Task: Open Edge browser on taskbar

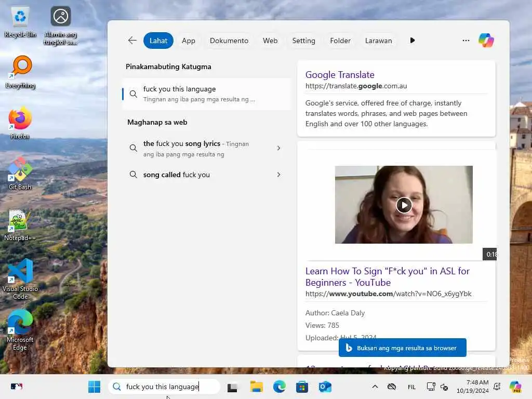Action: click(279, 387)
